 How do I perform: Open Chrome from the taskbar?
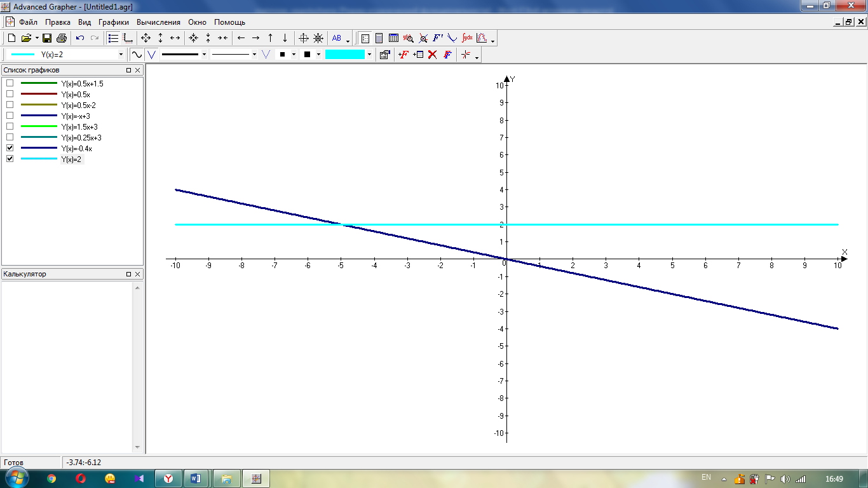(51, 478)
